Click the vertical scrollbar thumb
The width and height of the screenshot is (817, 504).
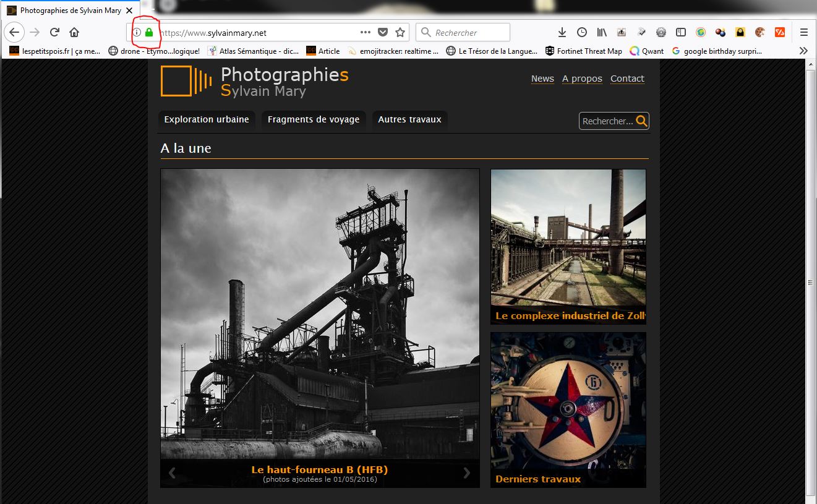[x=811, y=282]
